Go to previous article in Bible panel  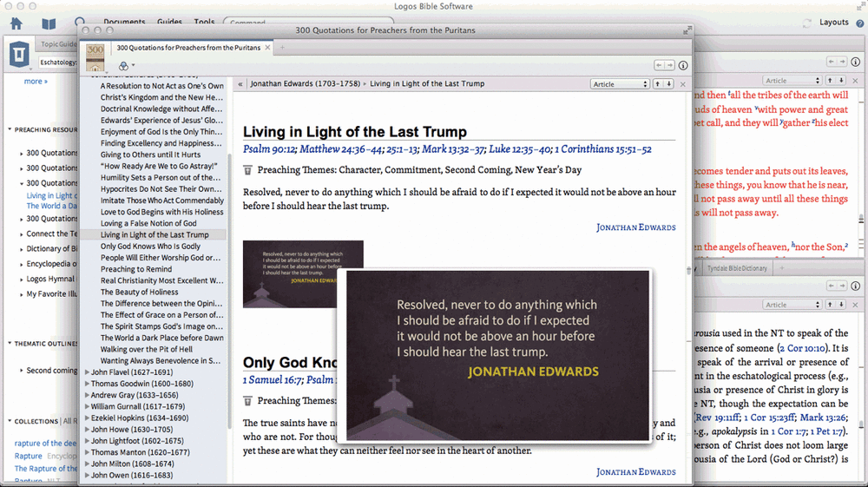click(830, 81)
